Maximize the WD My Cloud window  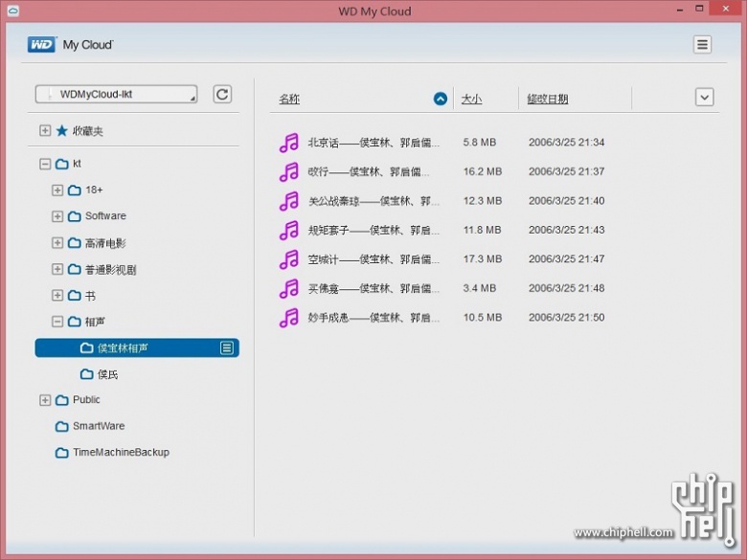[x=699, y=9]
